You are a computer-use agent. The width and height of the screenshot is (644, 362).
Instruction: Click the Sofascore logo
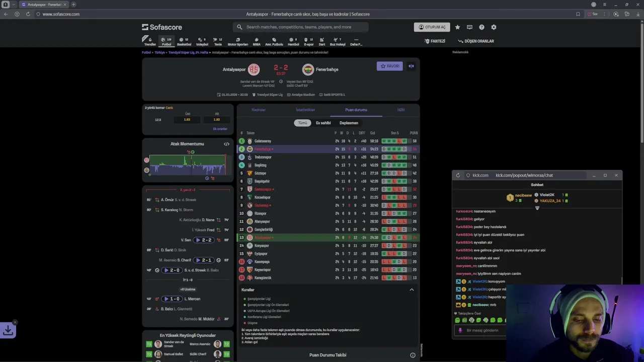pos(162,27)
